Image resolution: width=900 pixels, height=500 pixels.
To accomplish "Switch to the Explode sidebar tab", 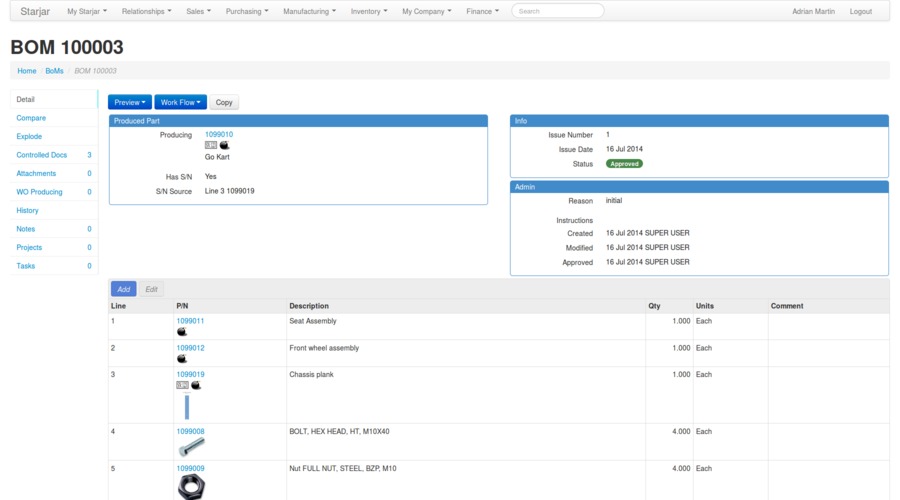I will coord(30,136).
